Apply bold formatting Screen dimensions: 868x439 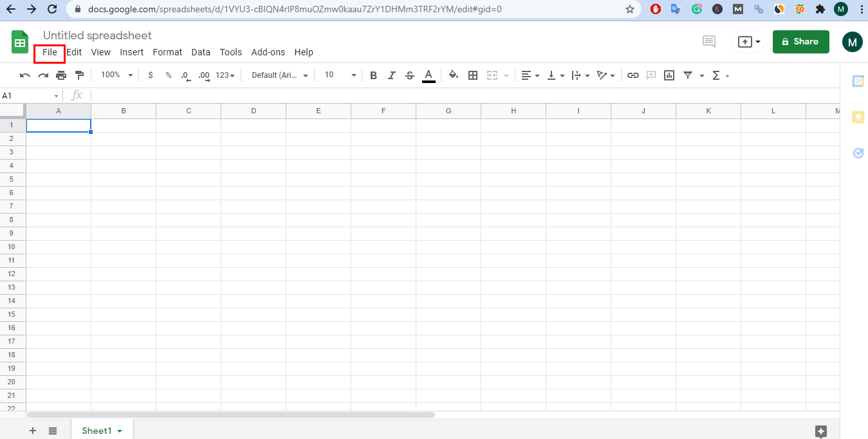click(x=373, y=75)
